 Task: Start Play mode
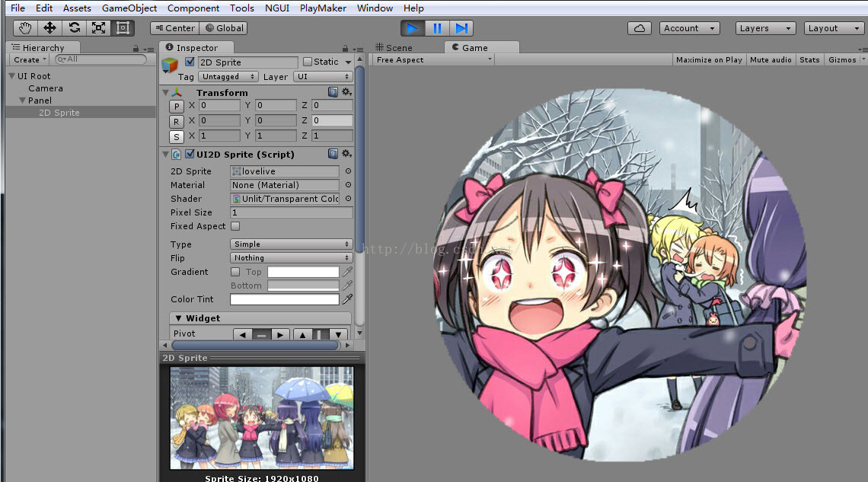coord(413,28)
